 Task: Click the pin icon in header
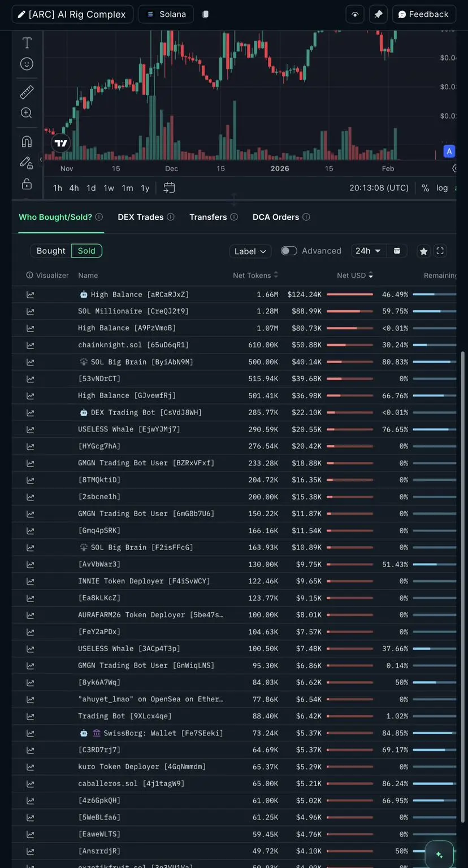coord(378,14)
